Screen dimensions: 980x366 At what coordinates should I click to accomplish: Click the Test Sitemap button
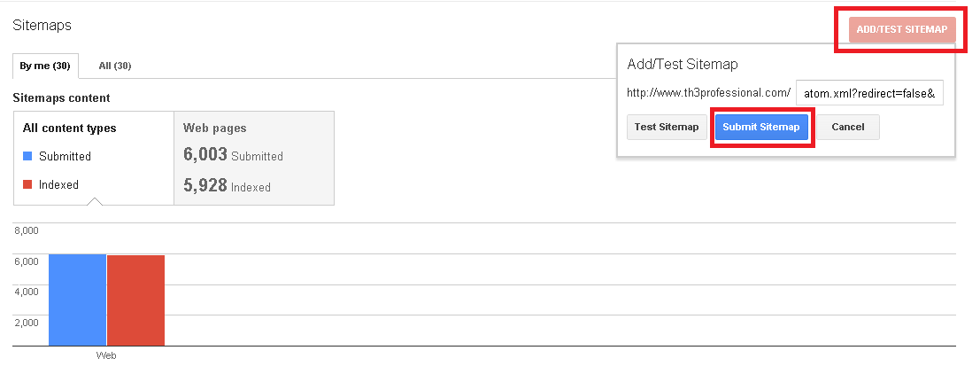coord(667,127)
